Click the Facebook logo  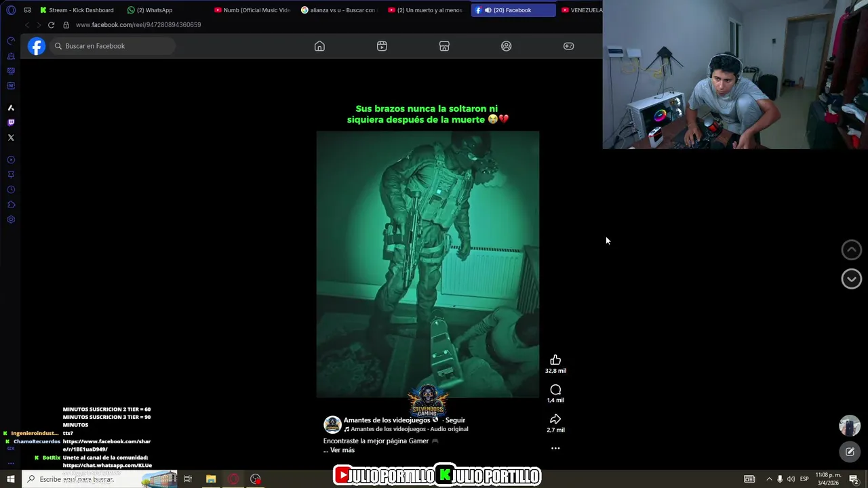[x=37, y=46]
